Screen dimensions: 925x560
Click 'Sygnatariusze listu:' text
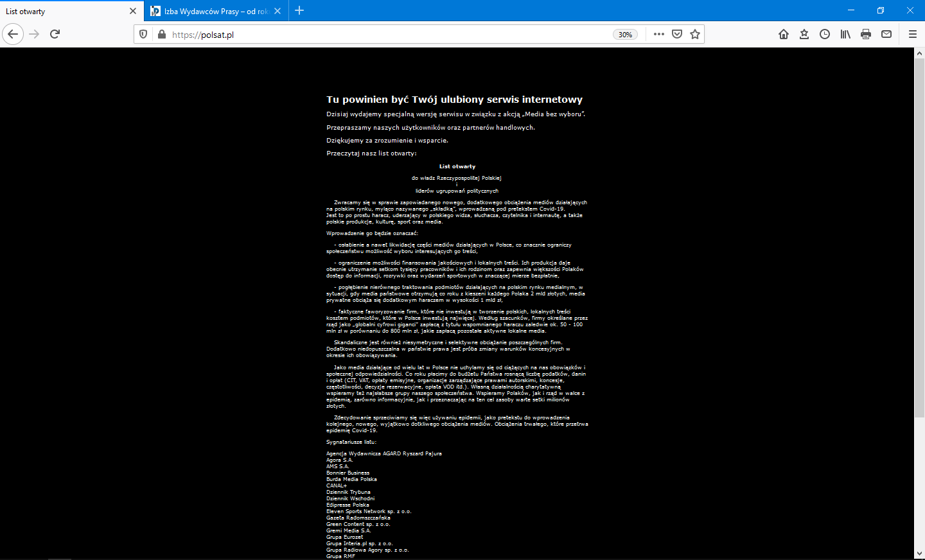pyautogui.click(x=351, y=442)
